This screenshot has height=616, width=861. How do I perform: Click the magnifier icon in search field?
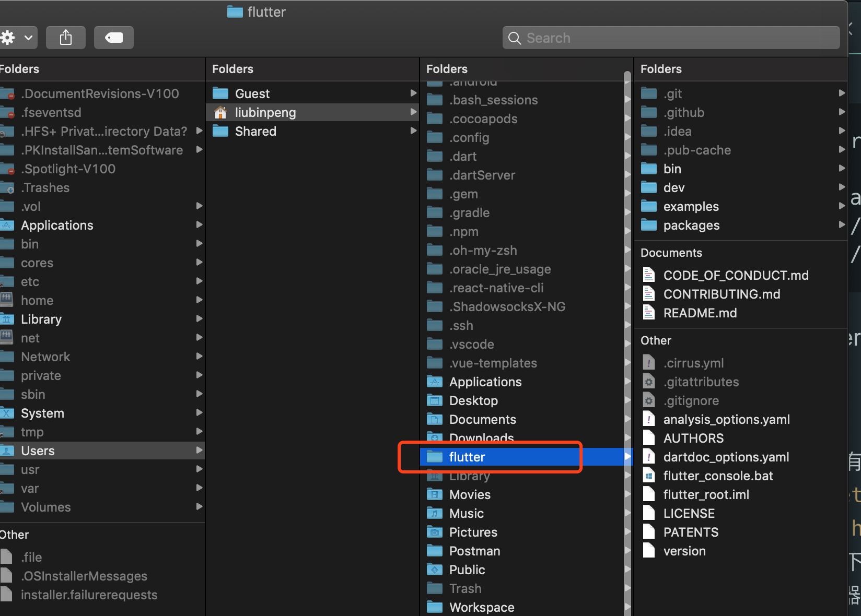515,38
